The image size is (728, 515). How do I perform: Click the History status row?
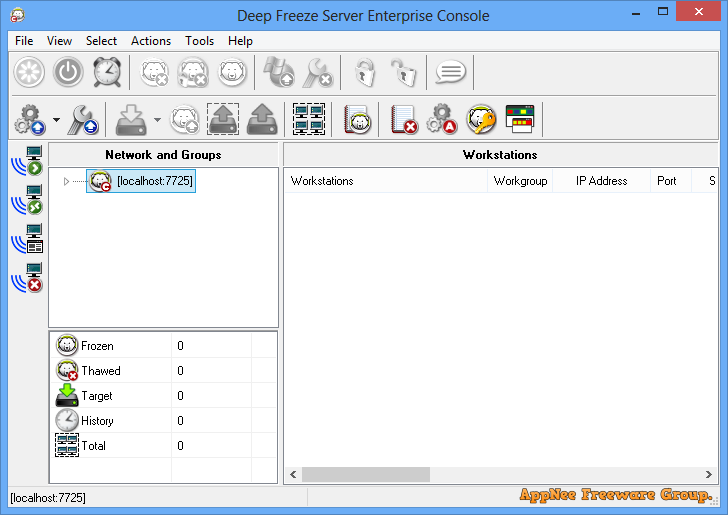coord(163,421)
